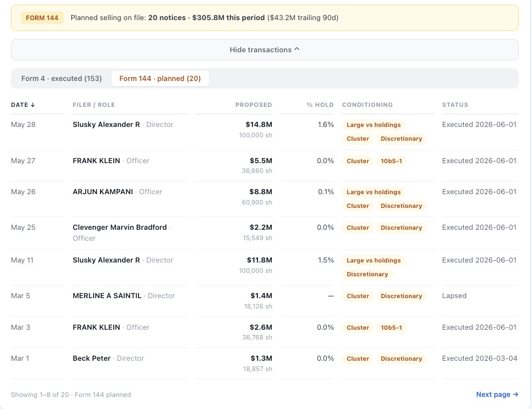Sort by the DATE column header

(x=23, y=105)
